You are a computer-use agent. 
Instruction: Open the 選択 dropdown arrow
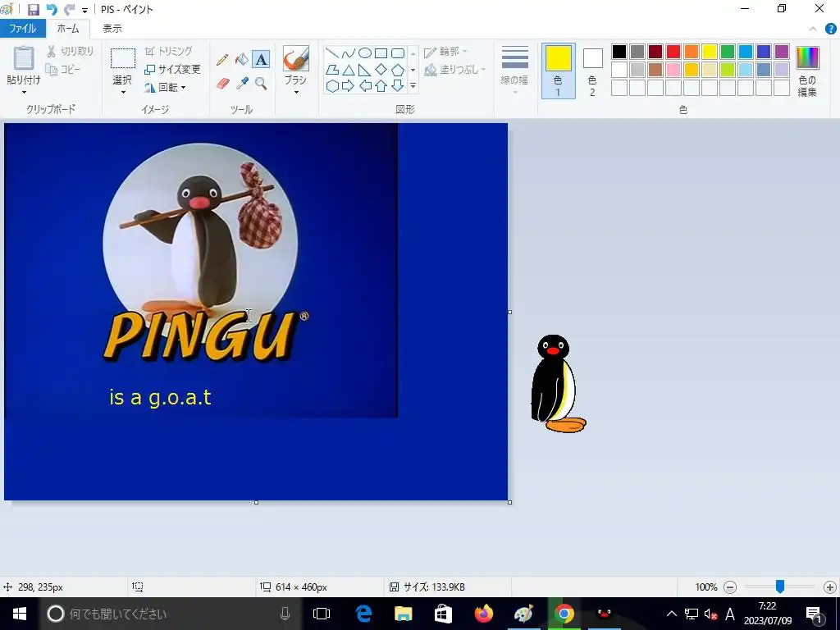123,92
